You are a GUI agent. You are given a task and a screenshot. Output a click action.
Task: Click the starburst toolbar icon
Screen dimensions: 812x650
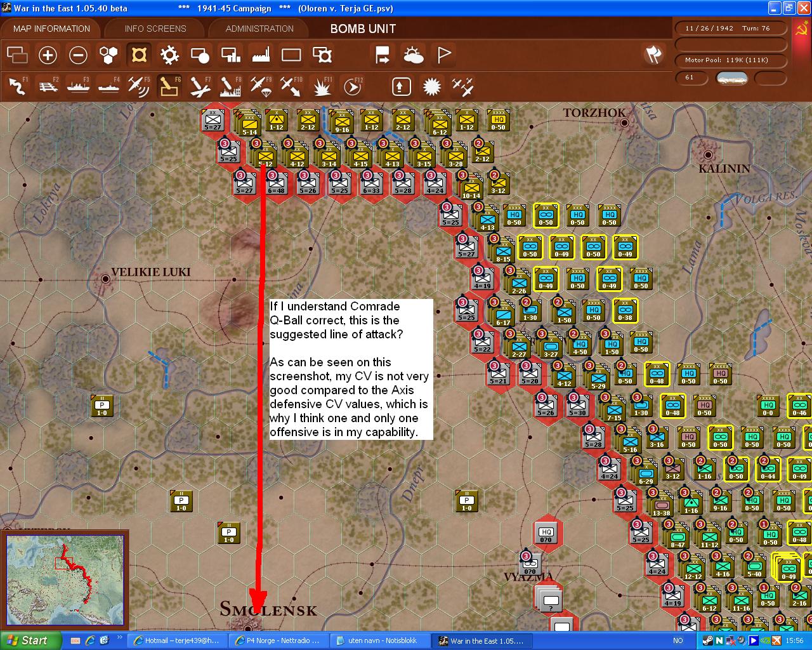pyautogui.click(x=431, y=86)
